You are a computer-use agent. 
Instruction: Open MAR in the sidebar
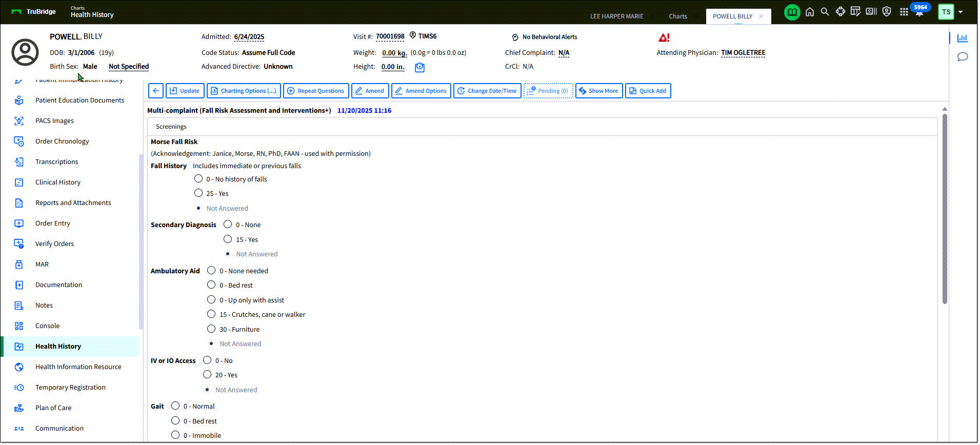pos(42,265)
